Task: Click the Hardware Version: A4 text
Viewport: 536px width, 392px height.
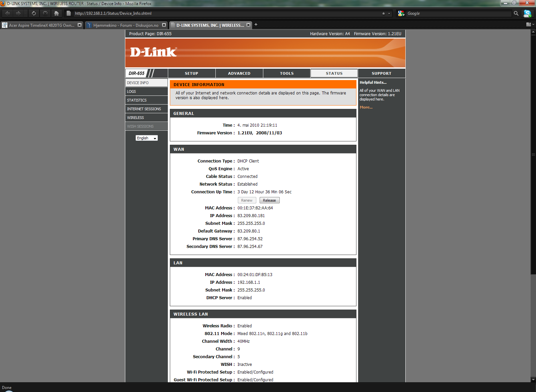Action: (330, 34)
